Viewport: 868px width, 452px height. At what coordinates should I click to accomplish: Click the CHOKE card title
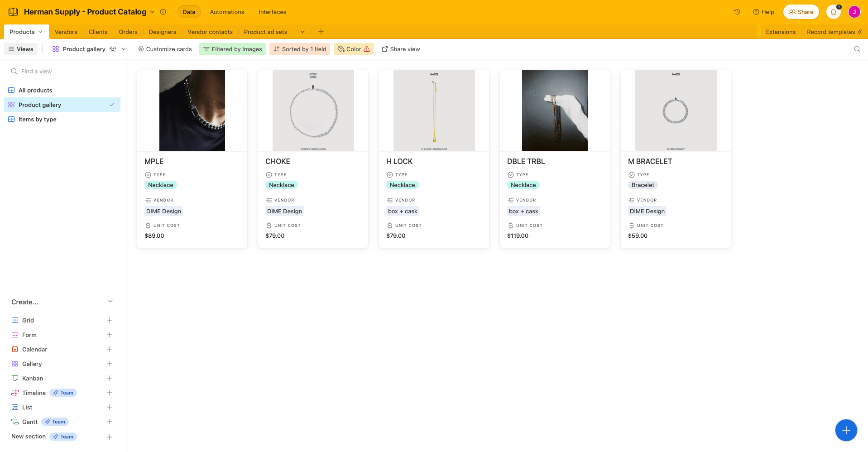(x=278, y=161)
